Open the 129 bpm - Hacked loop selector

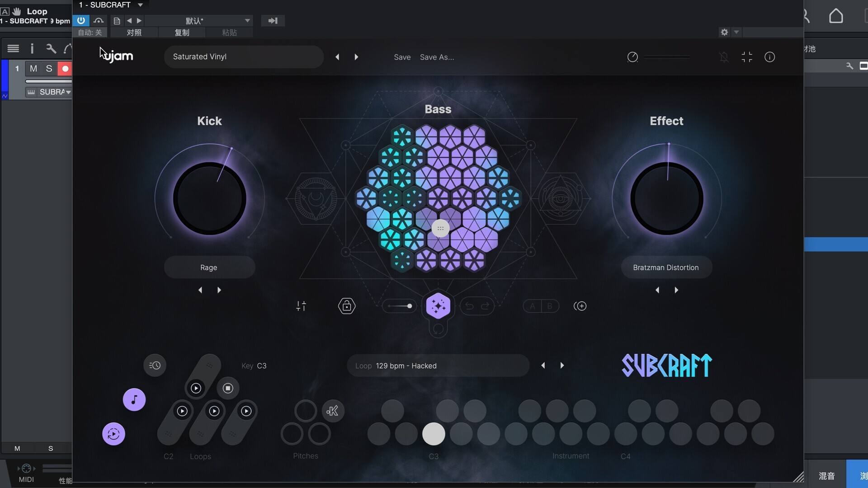click(438, 366)
